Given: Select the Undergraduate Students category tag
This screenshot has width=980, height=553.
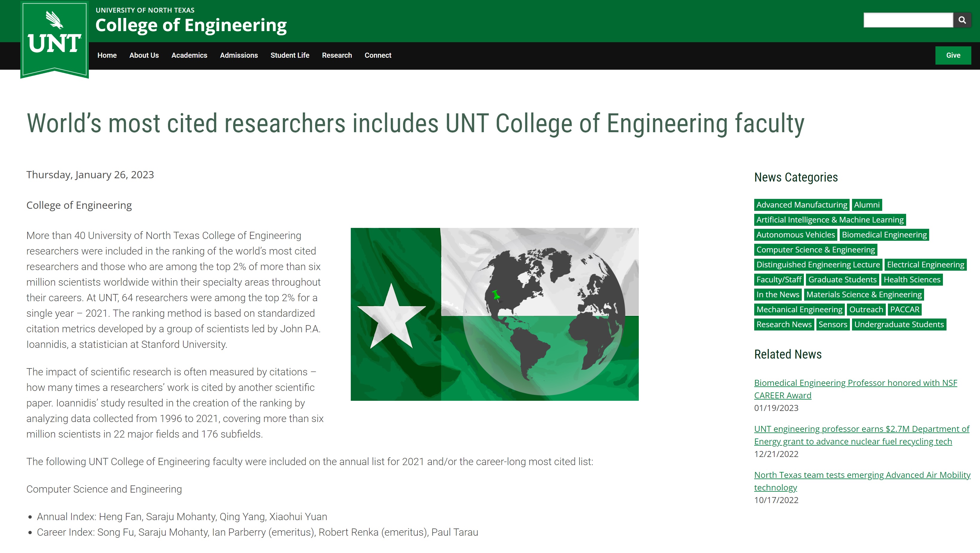Looking at the screenshot, I should (x=899, y=324).
